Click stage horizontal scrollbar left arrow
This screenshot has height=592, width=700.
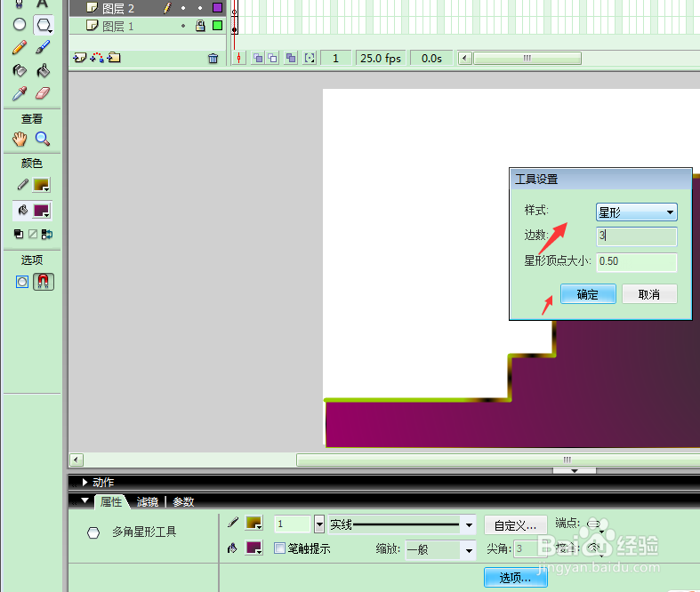tap(76, 460)
